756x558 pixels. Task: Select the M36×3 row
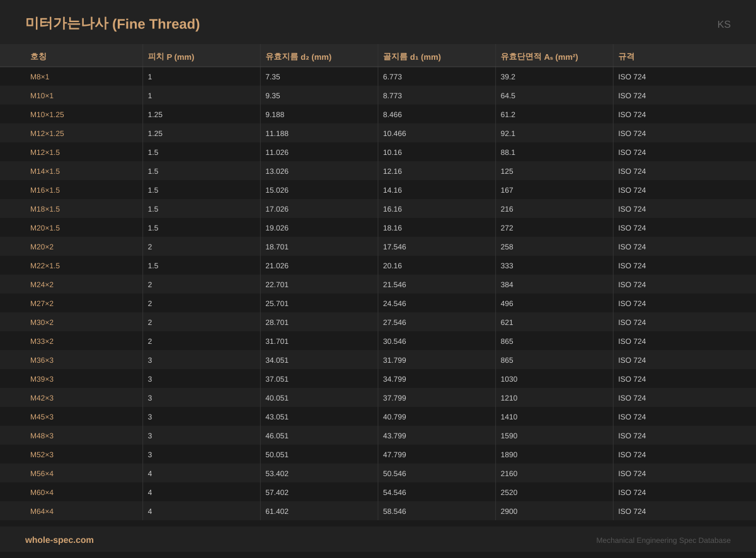coord(42,360)
